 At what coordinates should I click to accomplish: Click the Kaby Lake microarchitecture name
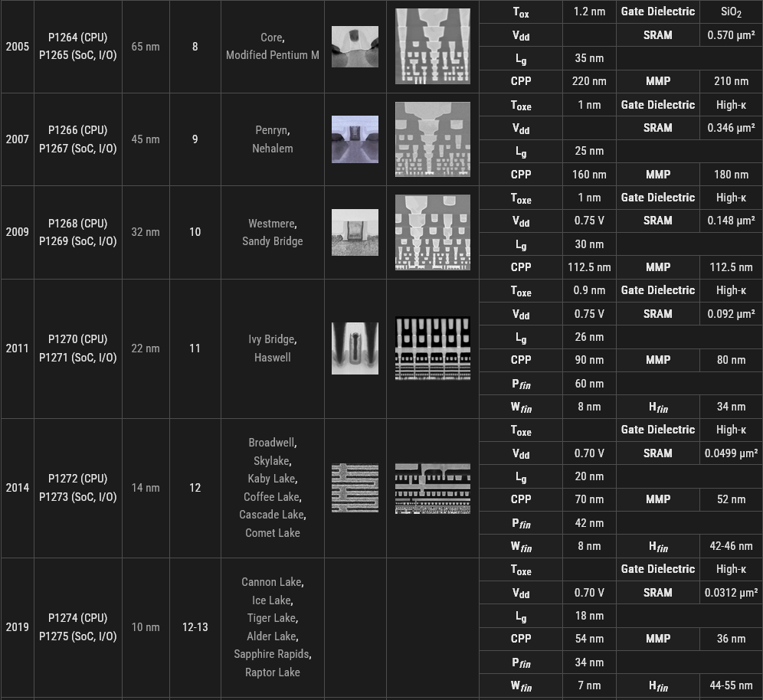tap(273, 479)
